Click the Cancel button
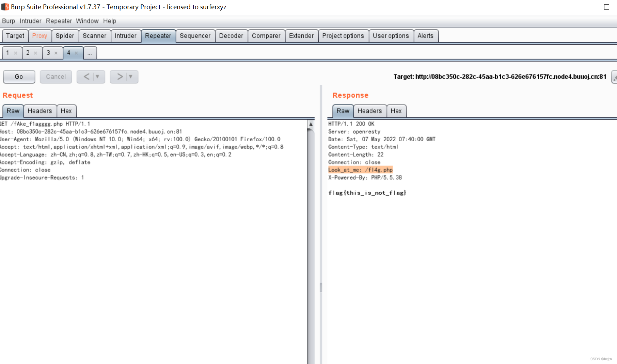Screen dimensions: 617x364 (56, 77)
